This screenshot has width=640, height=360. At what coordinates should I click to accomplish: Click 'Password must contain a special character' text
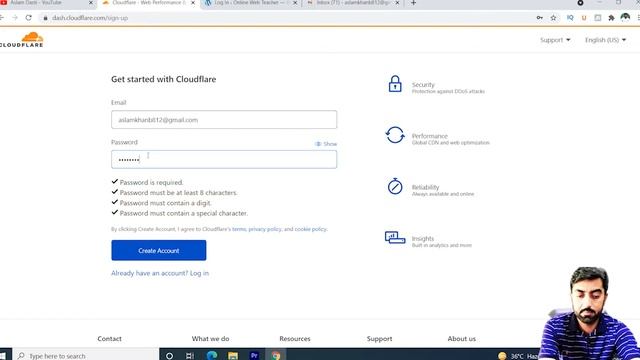(x=184, y=213)
